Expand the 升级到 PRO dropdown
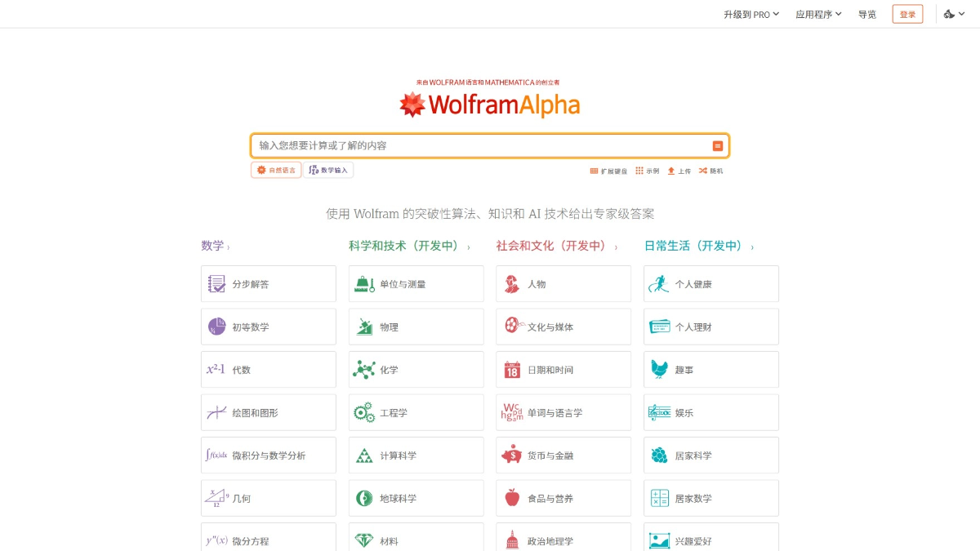This screenshot has height=551, width=980. tap(751, 14)
